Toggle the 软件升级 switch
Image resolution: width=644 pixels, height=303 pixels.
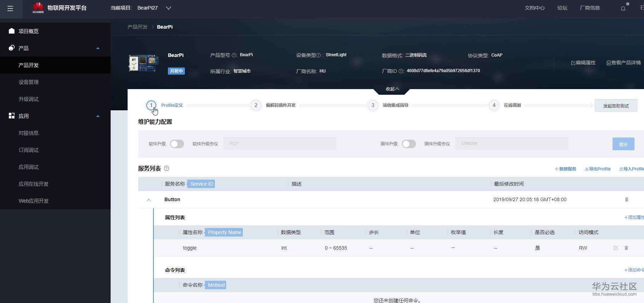[x=177, y=144]
